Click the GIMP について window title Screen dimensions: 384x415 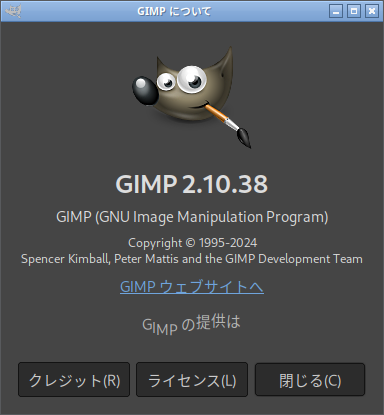coord(174,11)
